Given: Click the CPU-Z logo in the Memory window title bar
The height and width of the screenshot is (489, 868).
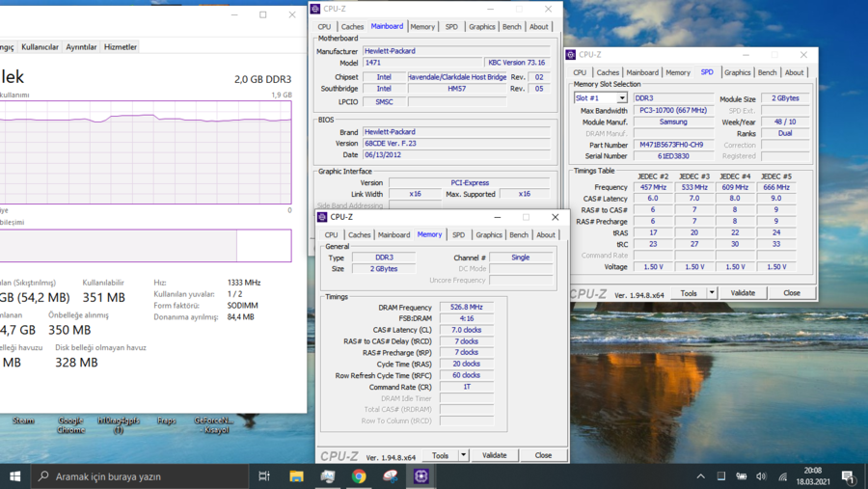Looking at the screenshot, I should coord(322,217).
